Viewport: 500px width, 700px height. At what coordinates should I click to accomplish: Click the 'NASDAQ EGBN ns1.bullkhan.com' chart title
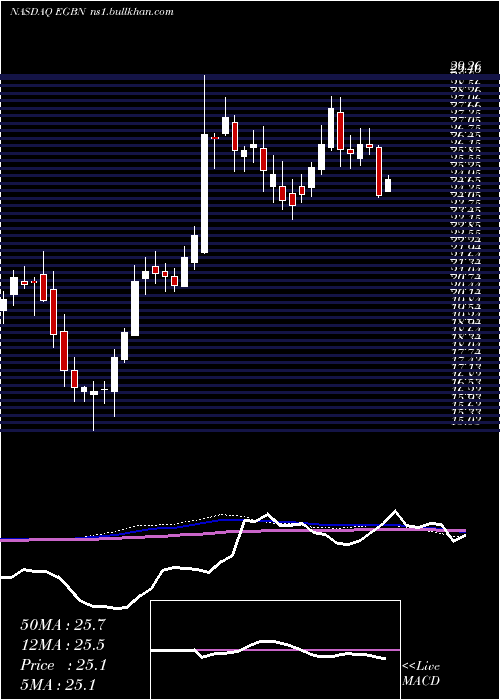pos(92,12)
